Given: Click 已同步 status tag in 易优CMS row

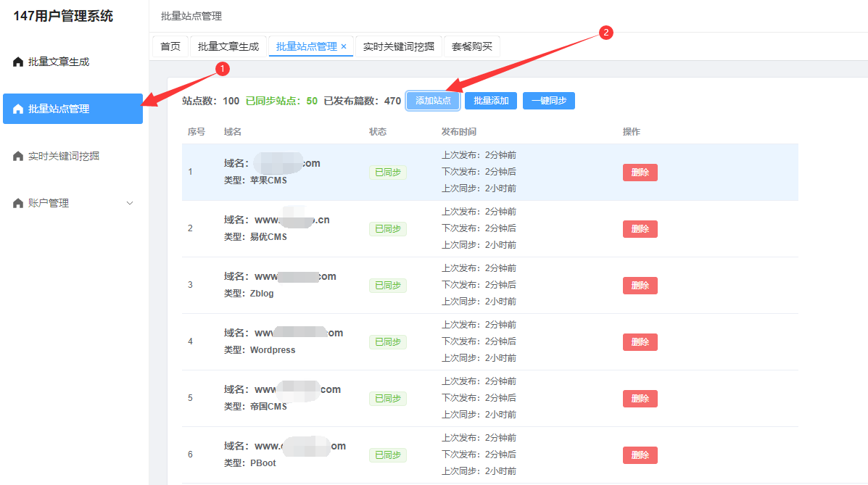Looking at the screenshot, I should 387,228.
